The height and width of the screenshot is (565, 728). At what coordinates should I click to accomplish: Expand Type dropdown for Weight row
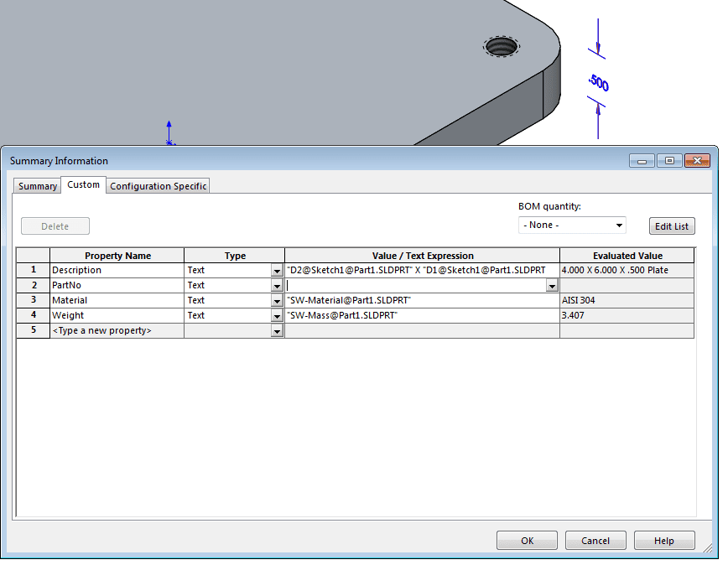277,316
